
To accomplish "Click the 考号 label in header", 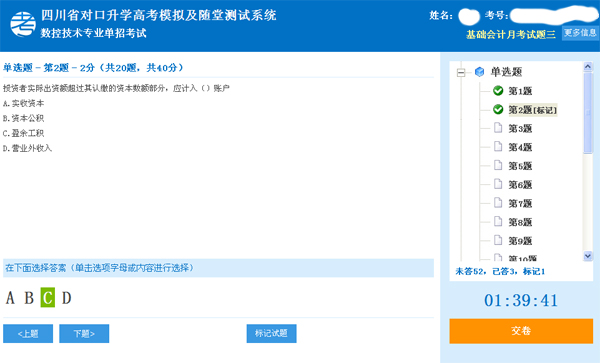I will (496, 15).
